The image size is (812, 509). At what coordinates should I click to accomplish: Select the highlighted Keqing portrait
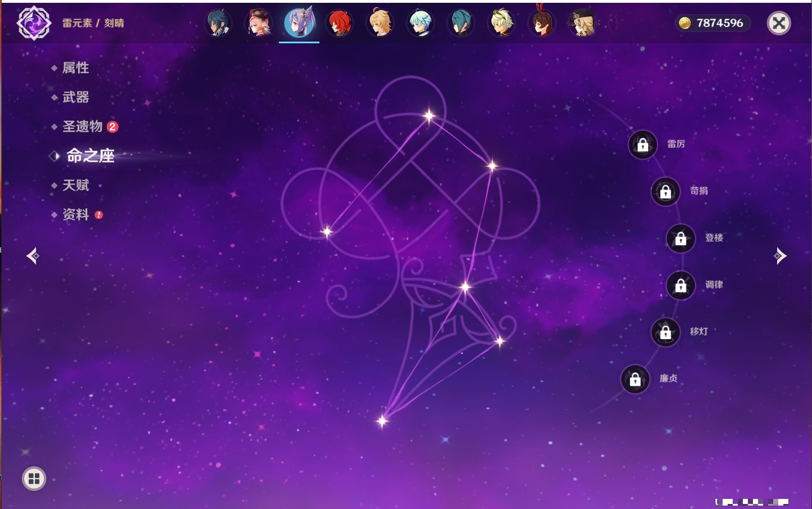click(x=299, y=23)
